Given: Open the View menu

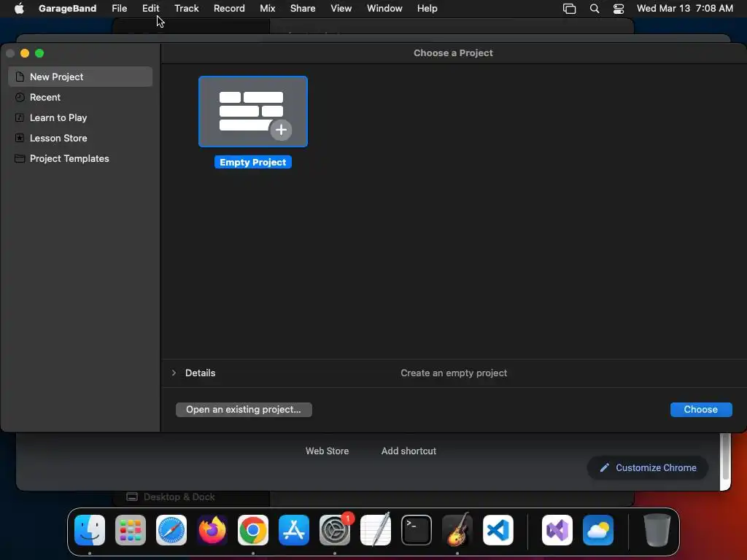Looking at the screenshot, I should [341, 8].
